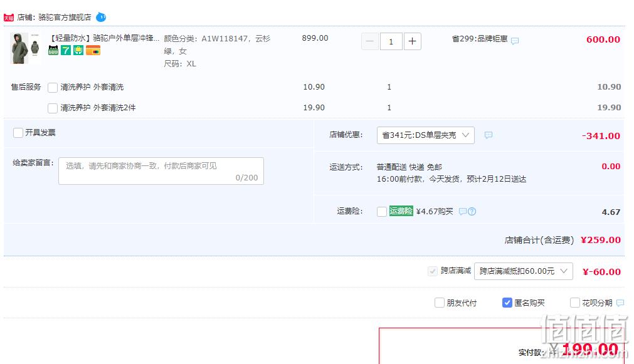Click the delivery estimate 预计2月12日送达 line

pos(452,179)
